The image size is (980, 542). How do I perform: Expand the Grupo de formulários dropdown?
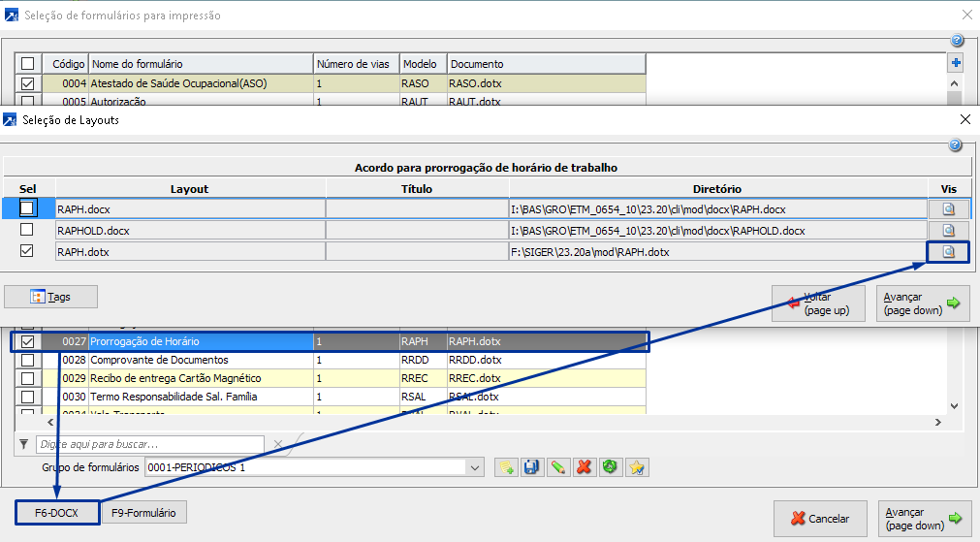point(475,467)
